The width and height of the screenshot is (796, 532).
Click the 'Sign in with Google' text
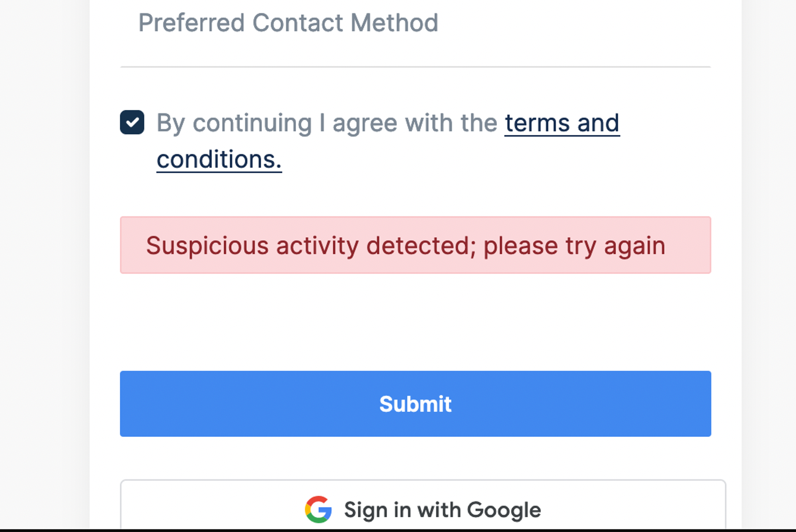click(443, 510)
